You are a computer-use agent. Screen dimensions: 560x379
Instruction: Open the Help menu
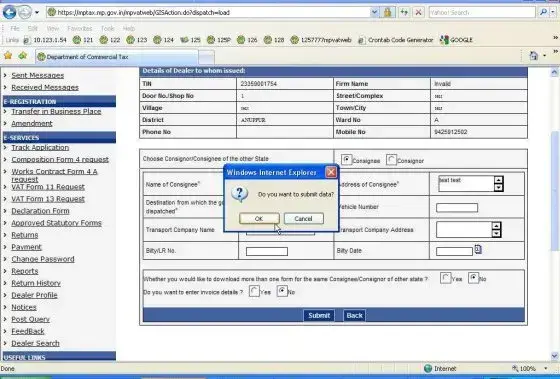tap(129, 28)
